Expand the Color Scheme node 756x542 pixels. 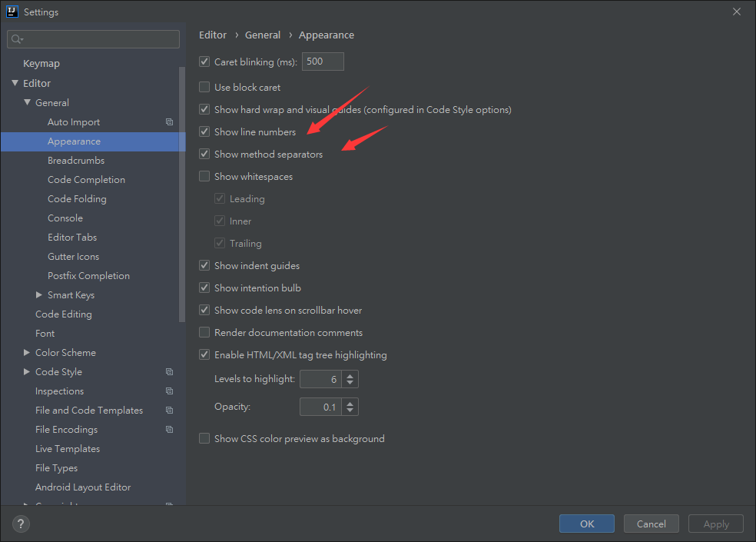coord(28,353)
